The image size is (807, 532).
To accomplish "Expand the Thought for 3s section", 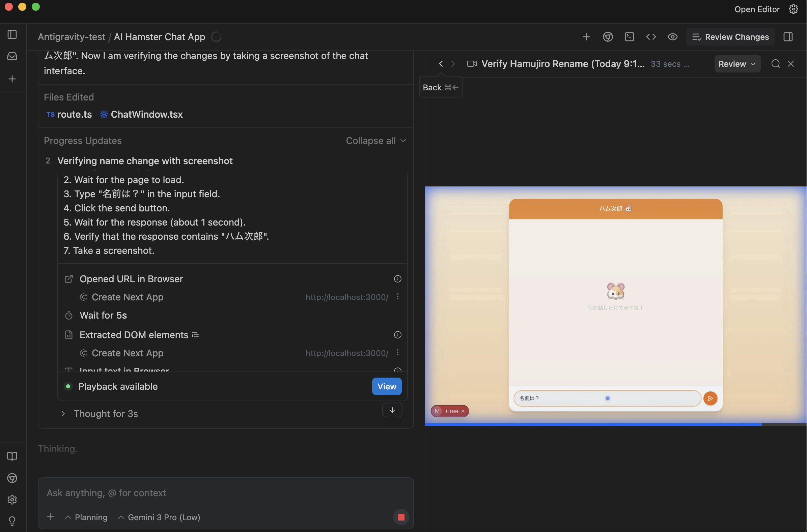I will coord(63,414).
